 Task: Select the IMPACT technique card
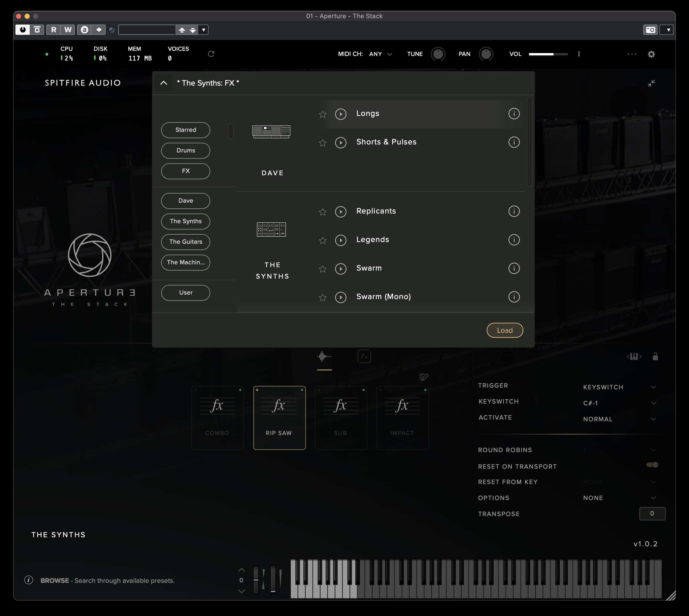coord(402,418)
